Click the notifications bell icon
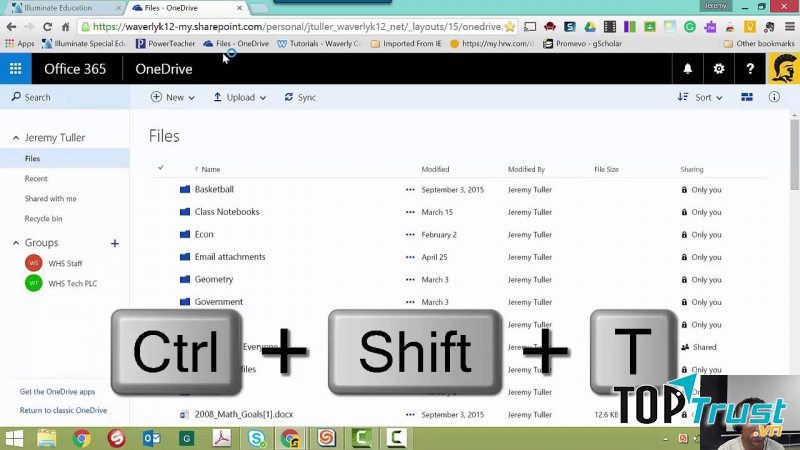 tap(688, 69)
